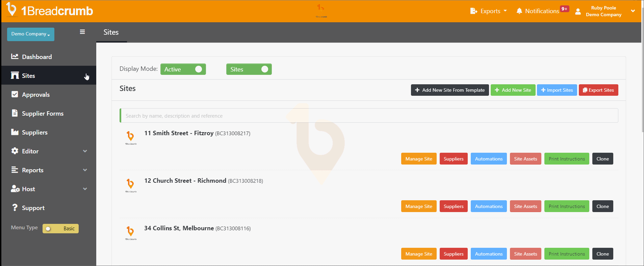Image resolution: width=644 pixels, height=266 pixels.
Task: Open the Demo Company dropdown
Action: 31,34
